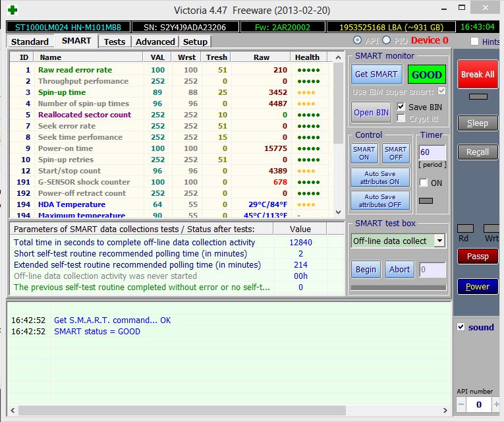Select the Spin-up time attribute
Viewport: 504px width, 422px height.
pyautogui.click(x=171, y=92)
